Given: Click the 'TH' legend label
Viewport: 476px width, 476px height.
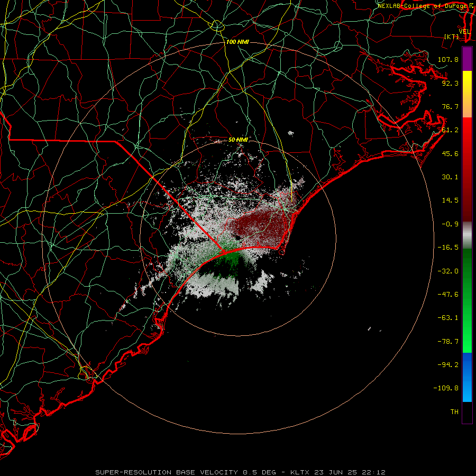Looking at the screenshot, I should [x=454, y=412].
